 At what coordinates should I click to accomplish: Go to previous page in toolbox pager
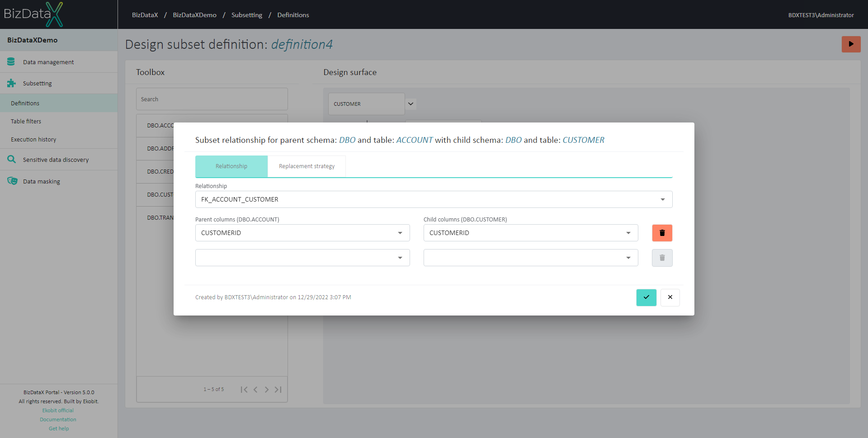(255, 390)
